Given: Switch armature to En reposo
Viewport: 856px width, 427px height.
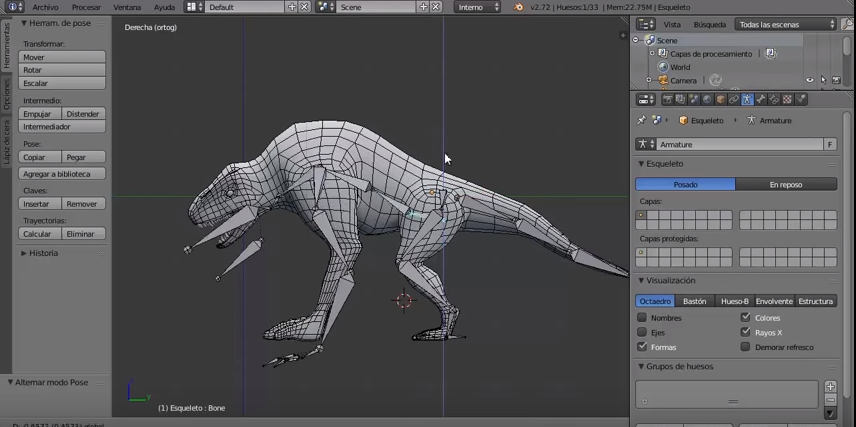Looking at the screenshot, I should pyautogui.click(x=786, y=184).
